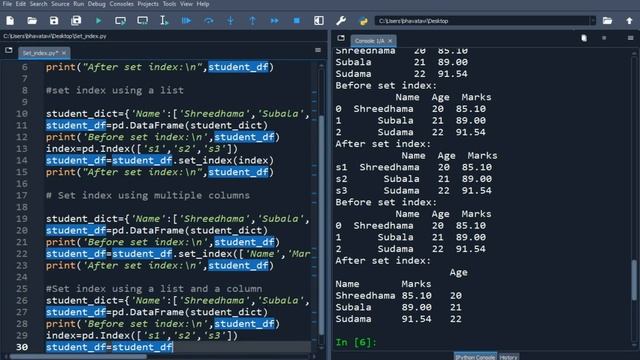Image resolution: width=640 pixels, height=360 pixels.
Task: Expand the working directory dropdown arrow
Action: click(x=593, y=21)
